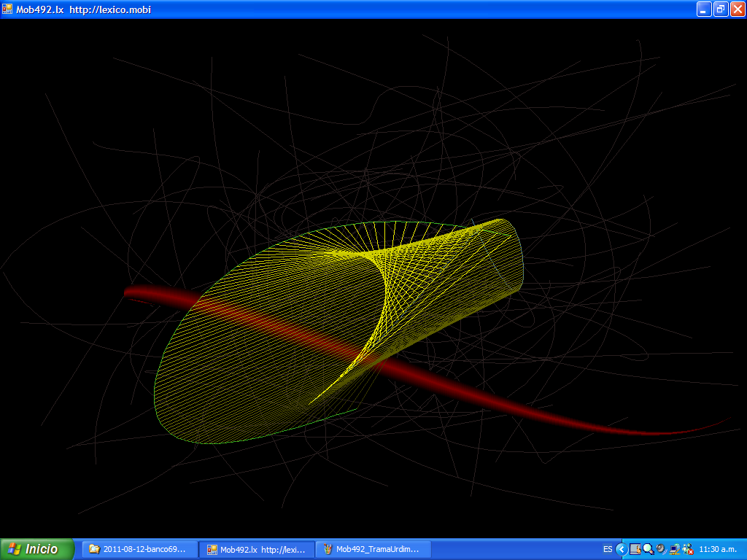Open the Mob492_TramaUrdim taskbar item
747x560 pixels.
pyautogui.click(x=373, y=549)
